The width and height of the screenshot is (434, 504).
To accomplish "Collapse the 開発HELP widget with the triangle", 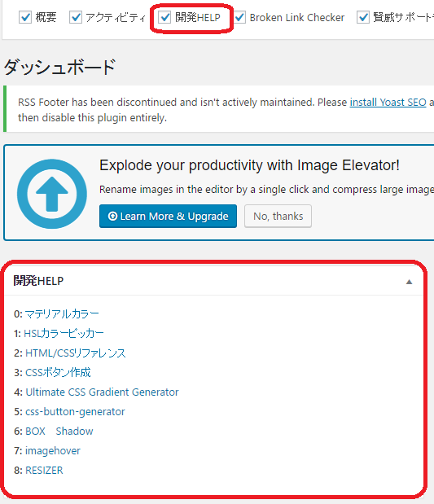I will point(409,282).
